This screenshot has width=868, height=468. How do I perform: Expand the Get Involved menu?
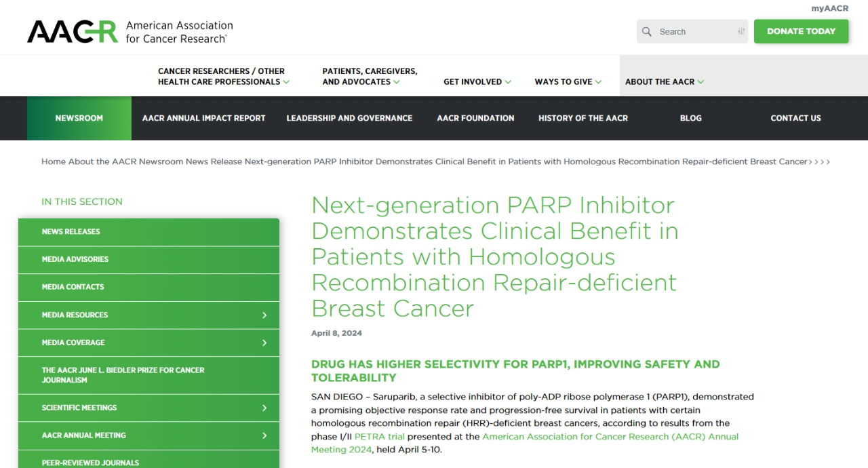coord(477,81)
